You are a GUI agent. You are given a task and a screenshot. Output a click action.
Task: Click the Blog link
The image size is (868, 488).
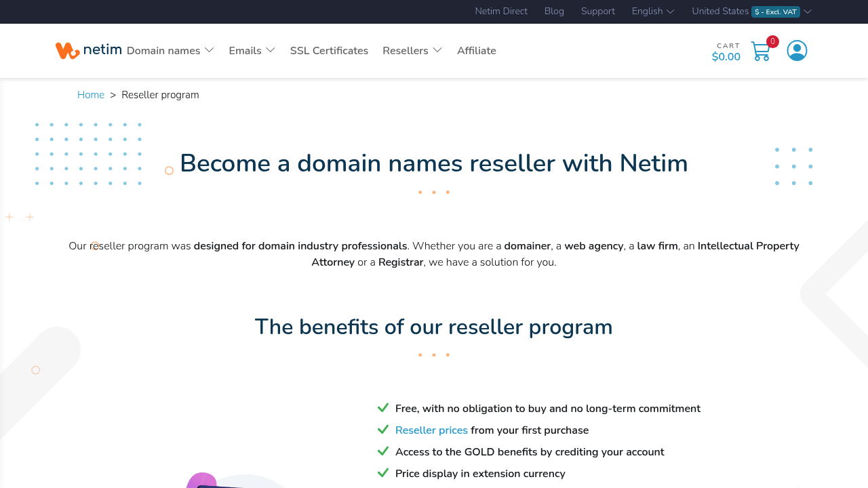[x=554, y=11]
